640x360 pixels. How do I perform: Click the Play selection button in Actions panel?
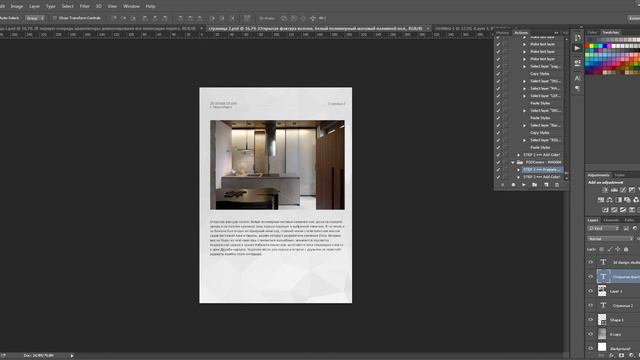coord(524,185)
